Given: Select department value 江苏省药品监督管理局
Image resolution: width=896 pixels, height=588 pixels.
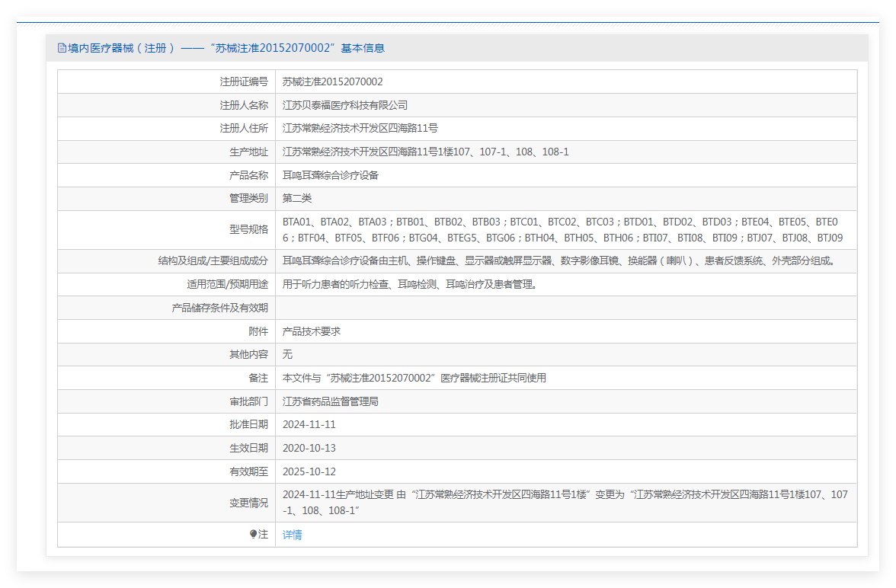Looking at the screenshot, I should tap(331, 401).
